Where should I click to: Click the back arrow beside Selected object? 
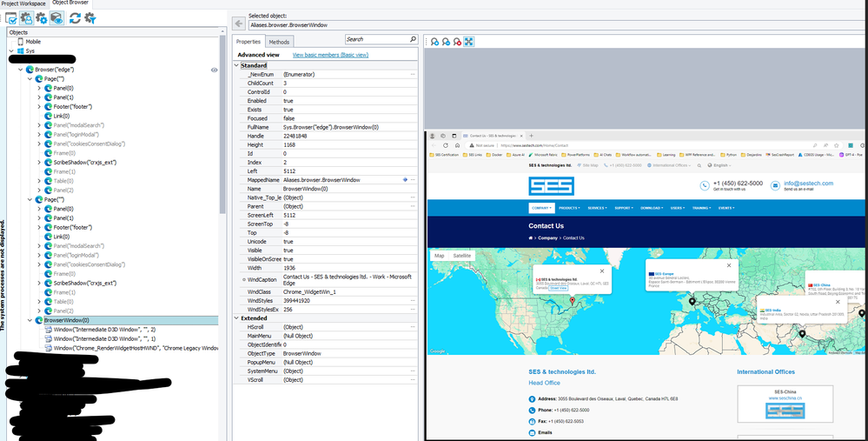point(239,23)
